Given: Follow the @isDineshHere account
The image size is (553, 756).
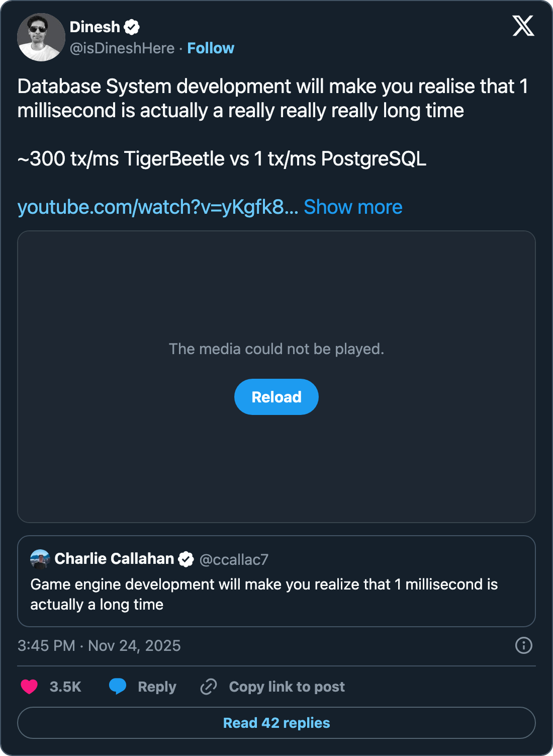Looking at the screenshot, I should tap(211, 48).
